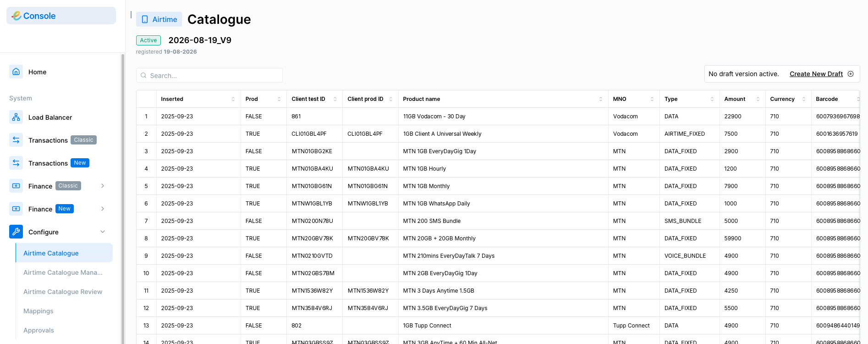Collapse the Configure section chevron

103,232
